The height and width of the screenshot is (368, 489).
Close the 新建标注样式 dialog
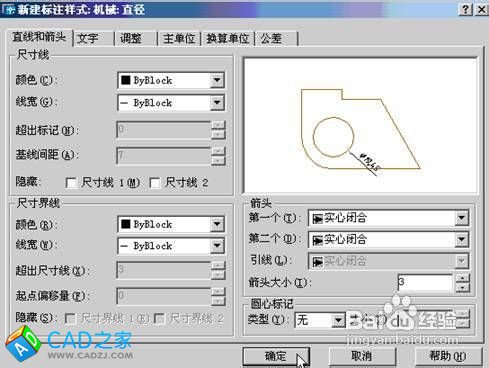[x=481, y=10]
